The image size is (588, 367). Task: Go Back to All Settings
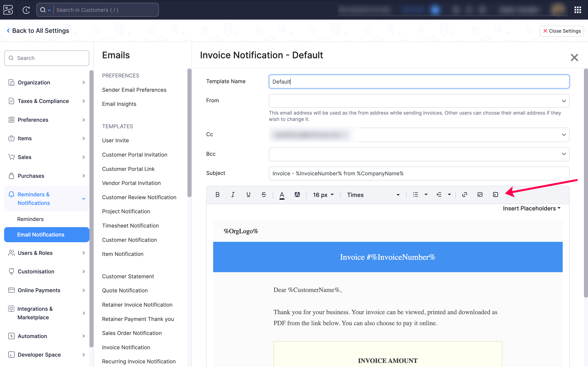point(38,31)
